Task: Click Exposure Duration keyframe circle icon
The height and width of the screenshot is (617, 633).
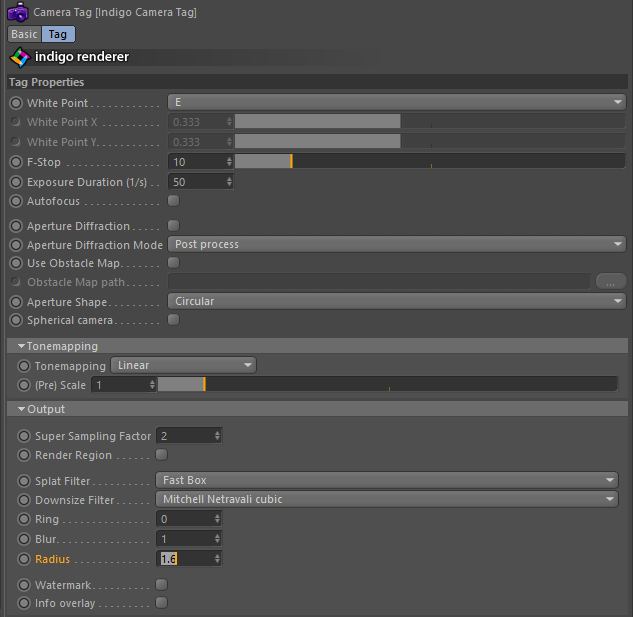Action: [x=15, y=182]
